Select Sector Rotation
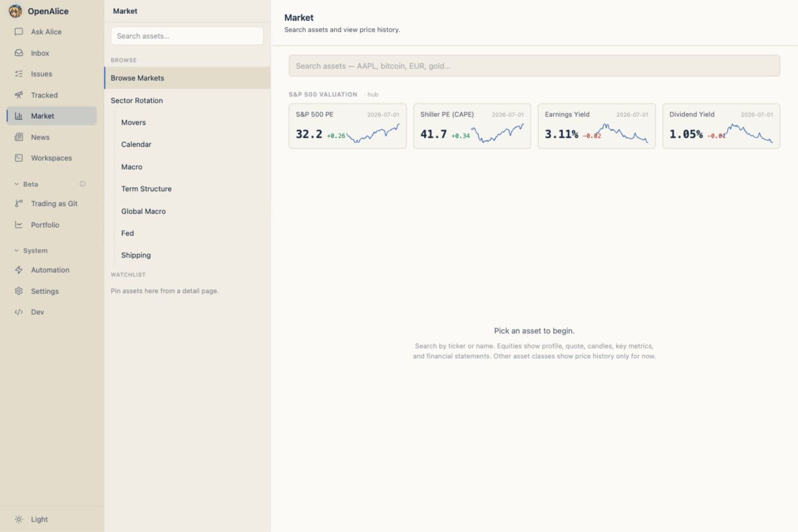The image size is (798, 532). [x=187, y=100]
